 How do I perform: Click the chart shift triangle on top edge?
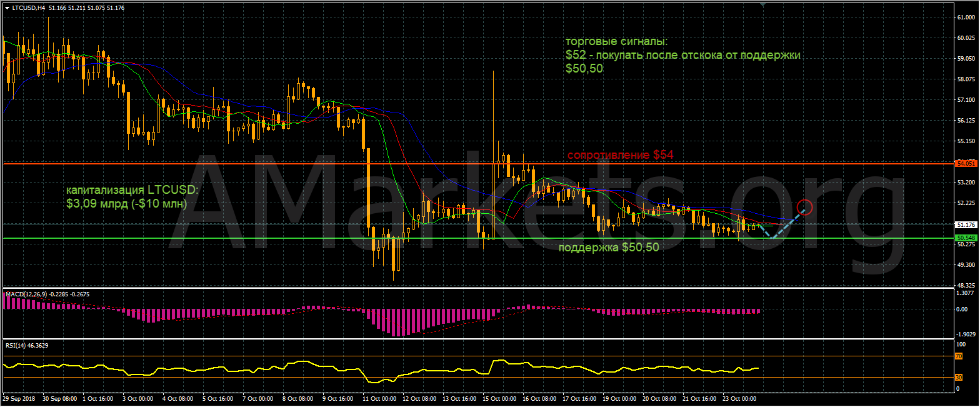[762, 3]
